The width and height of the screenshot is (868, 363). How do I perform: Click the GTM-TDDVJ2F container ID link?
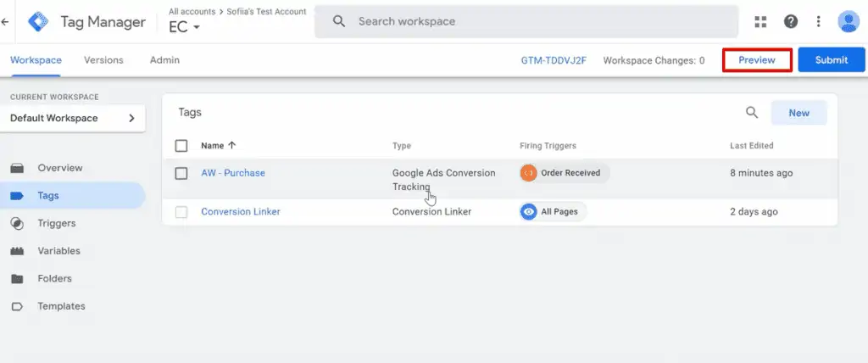554,60
